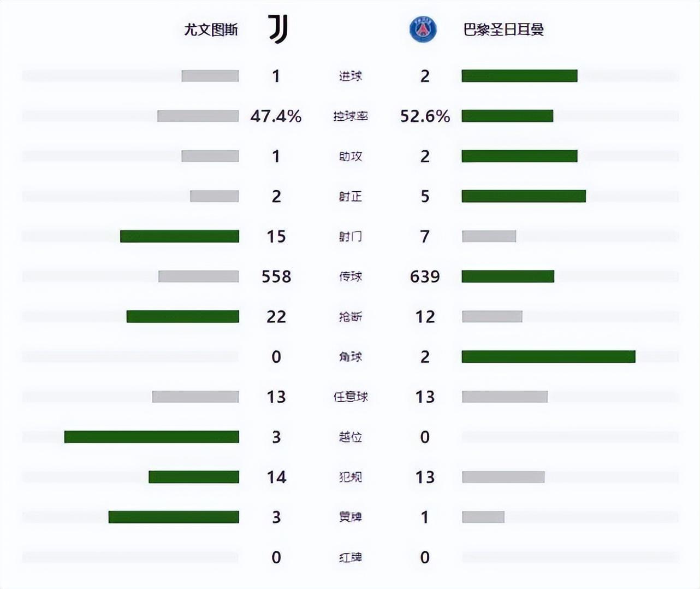Click Juventus's green 射门 bar
Screen dimensions: 700x589
tap(180, 236)
